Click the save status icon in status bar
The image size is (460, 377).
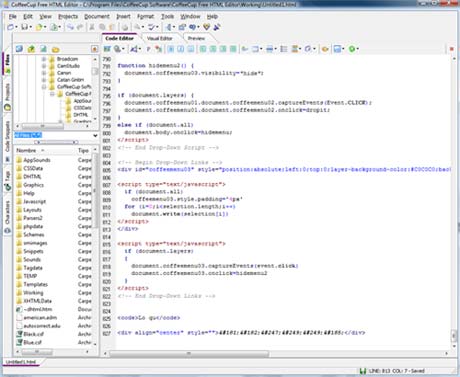coord(363,371)
